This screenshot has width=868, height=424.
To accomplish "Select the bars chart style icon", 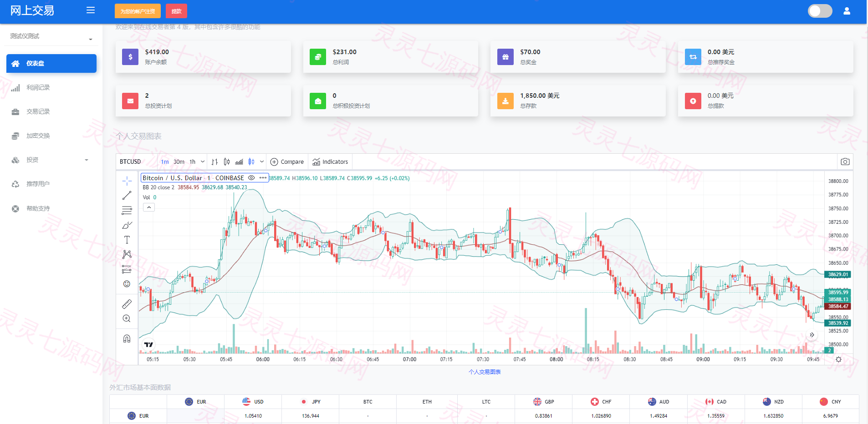I will (x=214, y=162).
